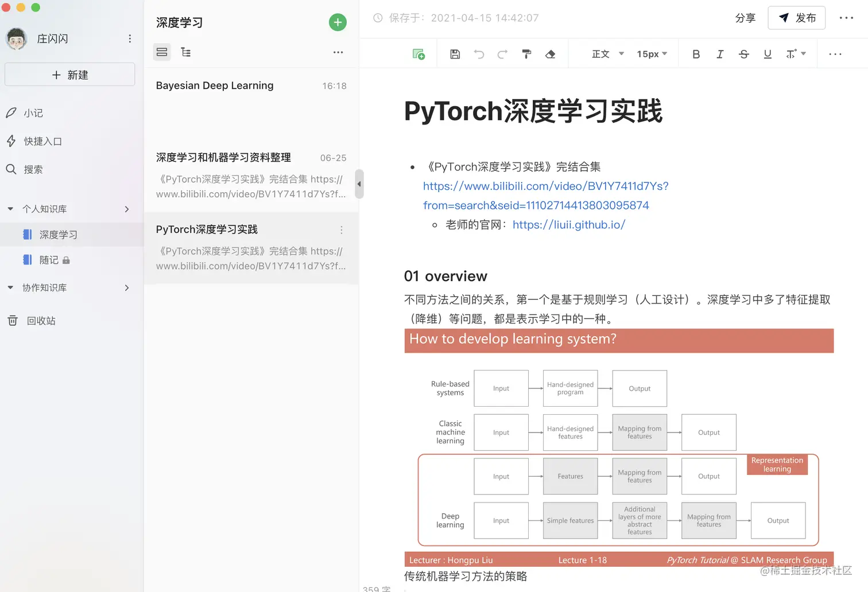Open the bilibili video link

click(545, 196)
